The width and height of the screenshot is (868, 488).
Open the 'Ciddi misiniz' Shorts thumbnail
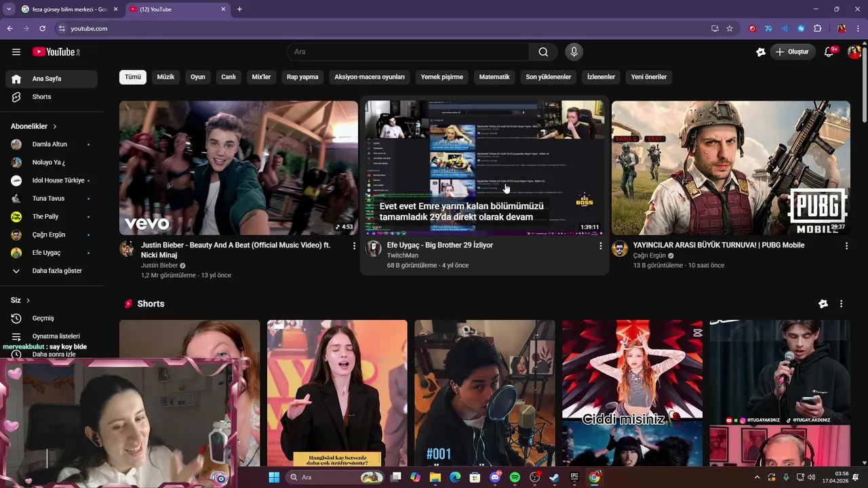click(632, 393)
